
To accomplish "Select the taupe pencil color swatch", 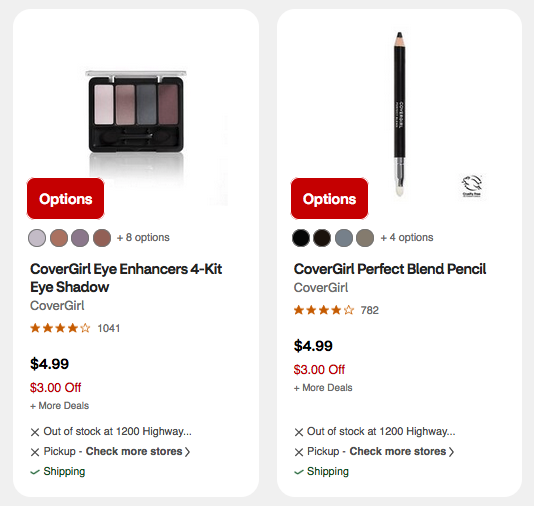I will (x=365, y=237).
